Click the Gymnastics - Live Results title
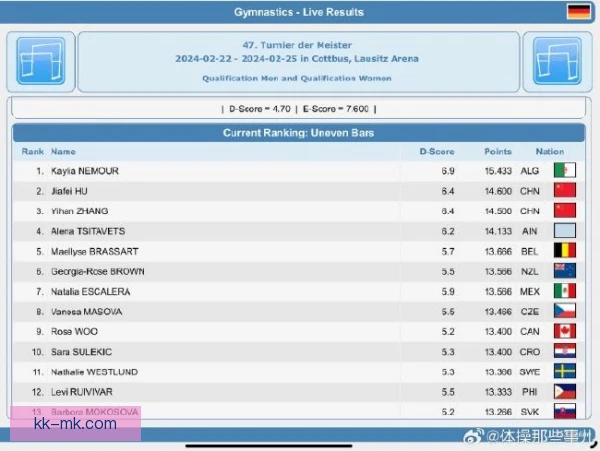The height and width of the screenshot is (451, 600). point(299,12)
